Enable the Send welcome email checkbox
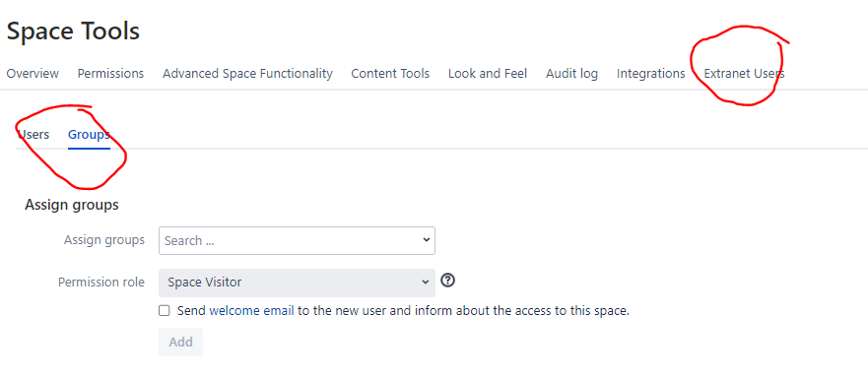The image size is (868, 377). pyautogui.click(x=165, y=311)
